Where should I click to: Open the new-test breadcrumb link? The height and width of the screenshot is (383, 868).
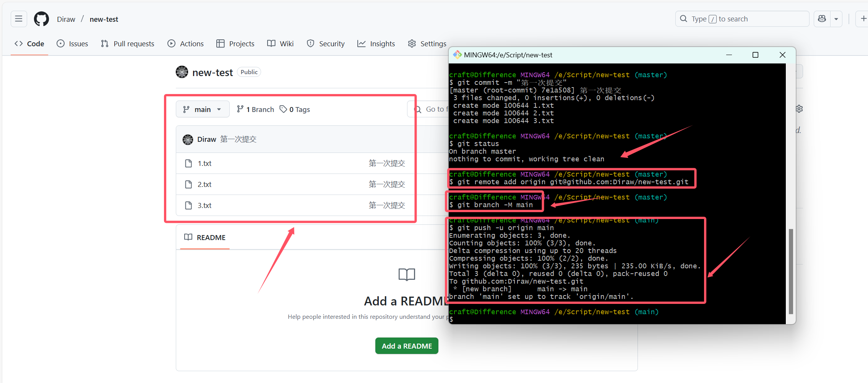104,19
